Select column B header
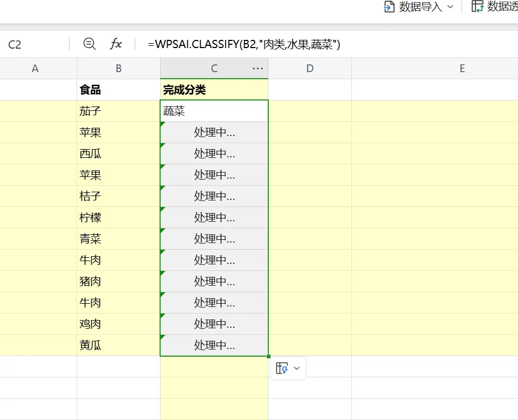This screenshot has height=420, width=518. (x=119, y=68)
